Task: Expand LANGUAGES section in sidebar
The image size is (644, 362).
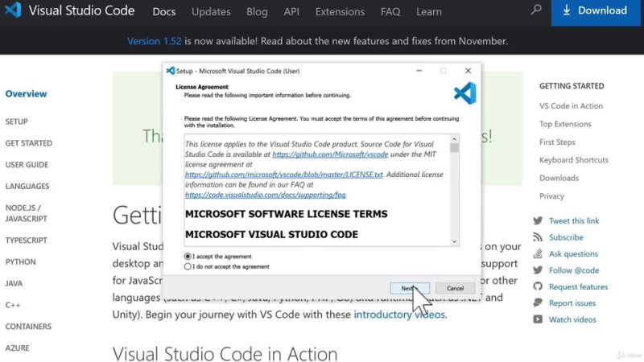Action: tap(27, 186)
